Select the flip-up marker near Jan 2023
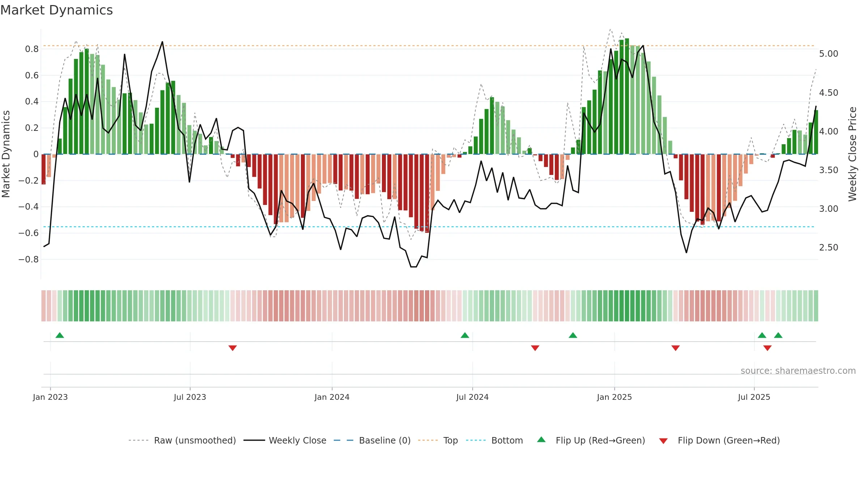The width and height of the screenshot is (868, 488). pyautogui.click(x=60, y=335)
